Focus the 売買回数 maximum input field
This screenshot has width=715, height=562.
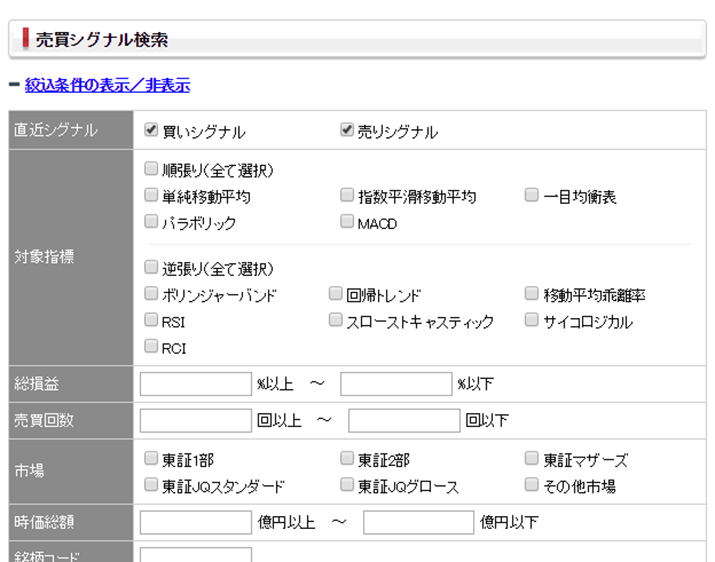click(404, 420)
